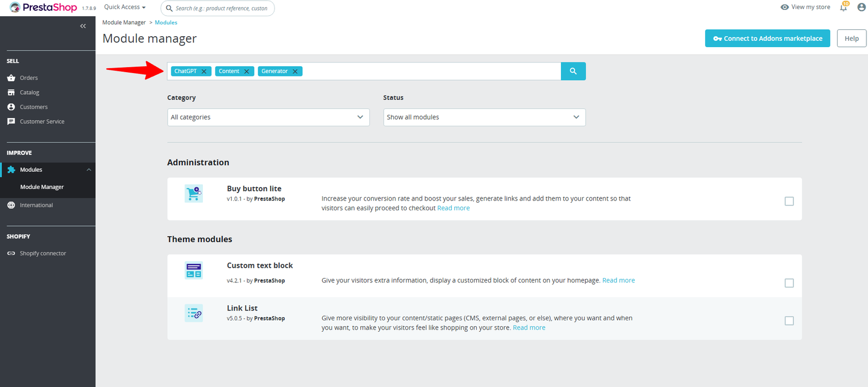Click the Catalog store icon

tap(11, 92)
